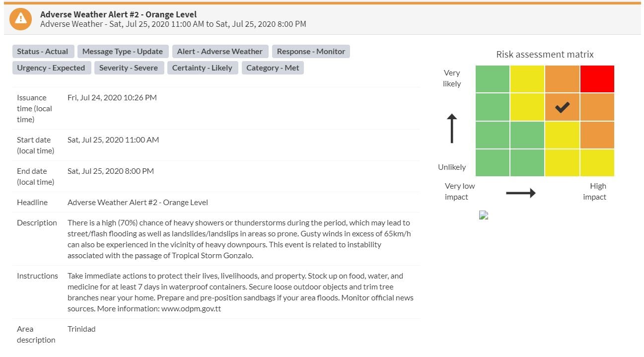Click the Status - Actual tag
This screenshot has width=644, height=357.
(43, 52)
